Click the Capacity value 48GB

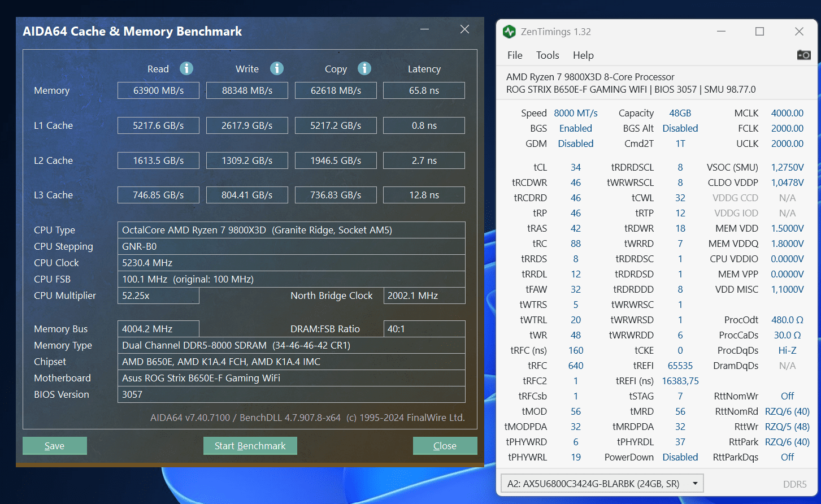pos(680,113)
